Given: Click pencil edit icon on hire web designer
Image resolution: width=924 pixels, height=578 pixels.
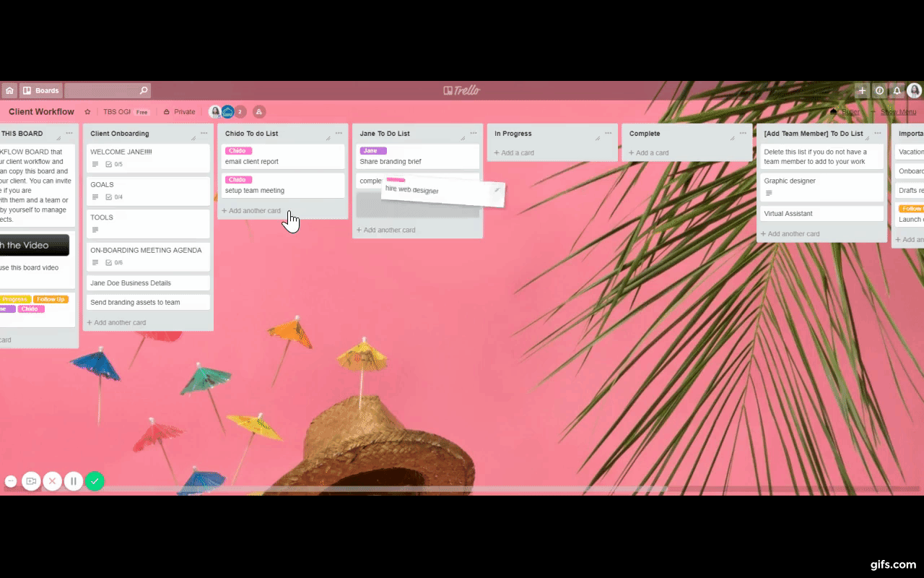Looking at the screenshot, I should [x=497, y=190].
